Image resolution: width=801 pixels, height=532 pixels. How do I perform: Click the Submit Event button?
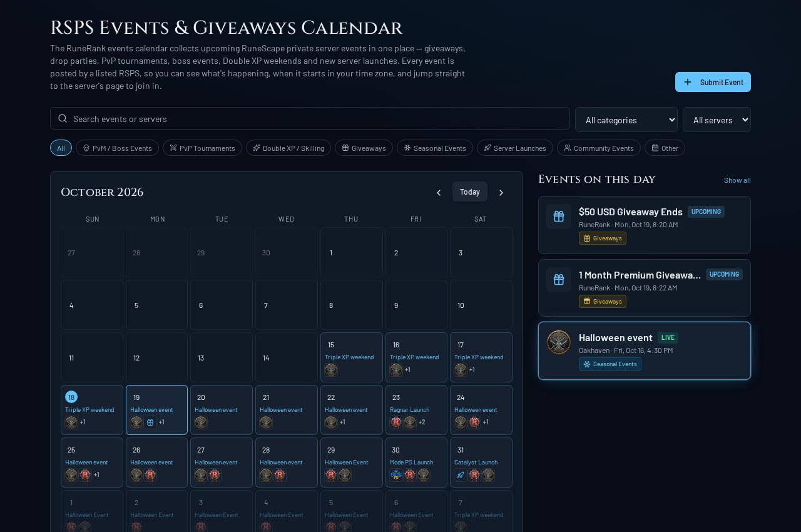tap(713, 82)
